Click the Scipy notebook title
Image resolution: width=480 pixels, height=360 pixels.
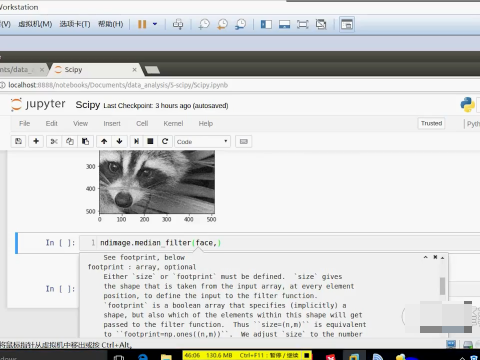pos(88,105)
